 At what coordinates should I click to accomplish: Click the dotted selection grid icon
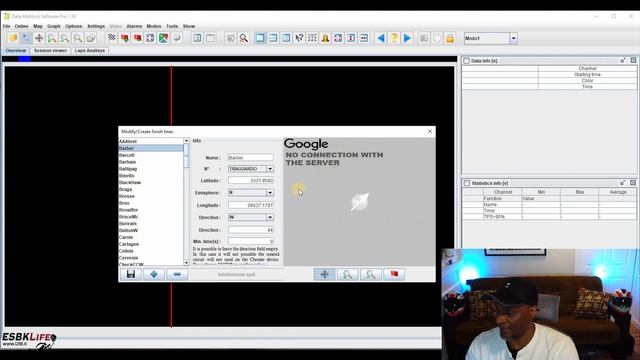[x=312, y=38]
